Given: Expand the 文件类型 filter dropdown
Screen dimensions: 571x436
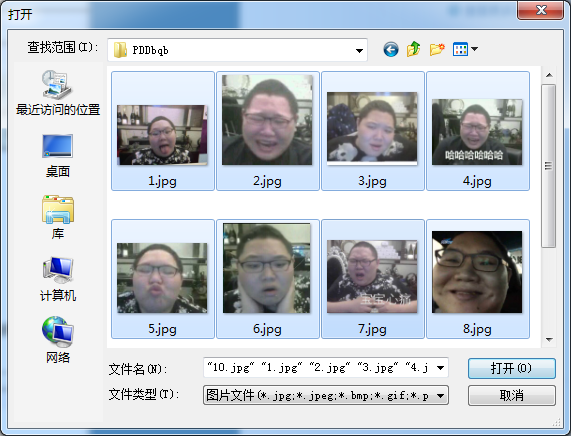Looking at the screenshot, I should click(x=440, y=396).
